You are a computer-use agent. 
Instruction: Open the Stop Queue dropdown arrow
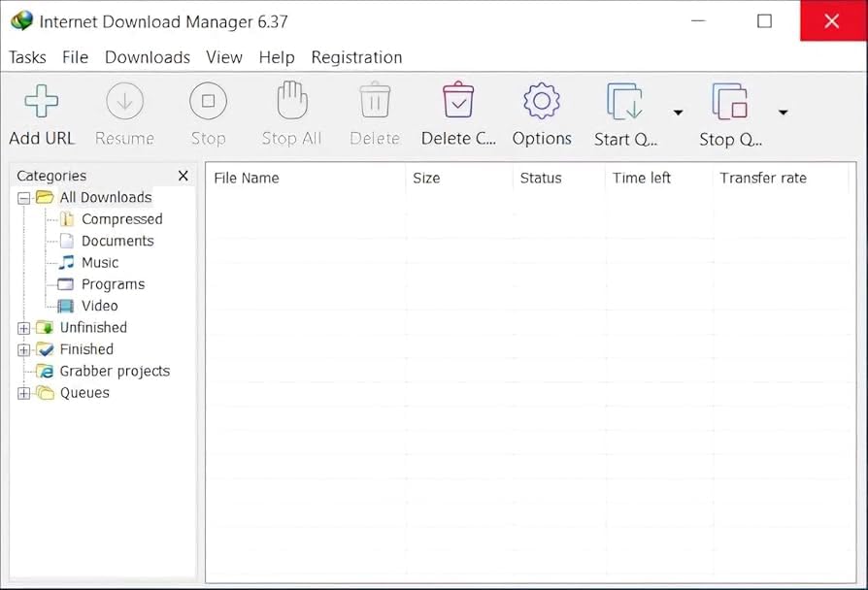[783, 113]
